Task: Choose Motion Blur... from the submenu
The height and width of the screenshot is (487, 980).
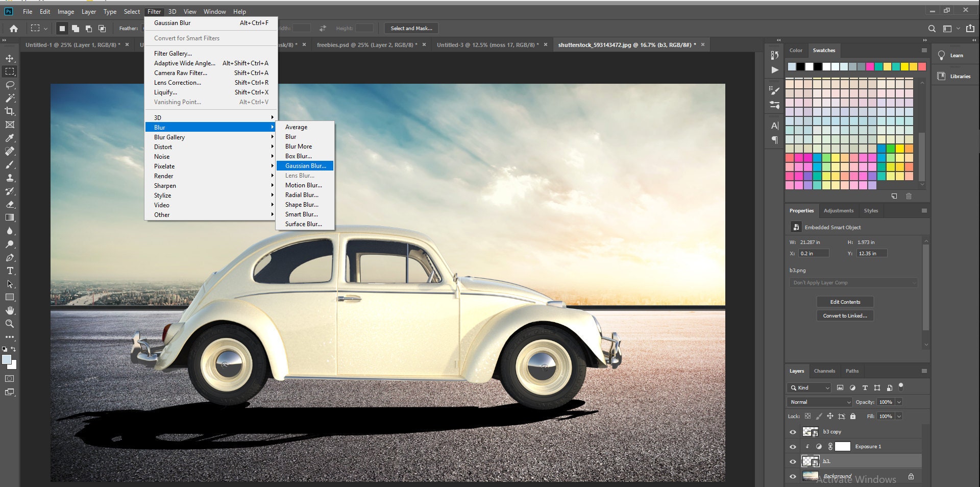Action: [x=305, y=185]
